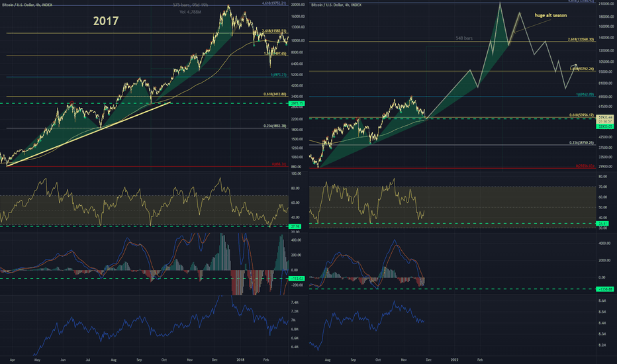
Task: Click the 400.00 MACD axis label
Action: coord(297,240)
